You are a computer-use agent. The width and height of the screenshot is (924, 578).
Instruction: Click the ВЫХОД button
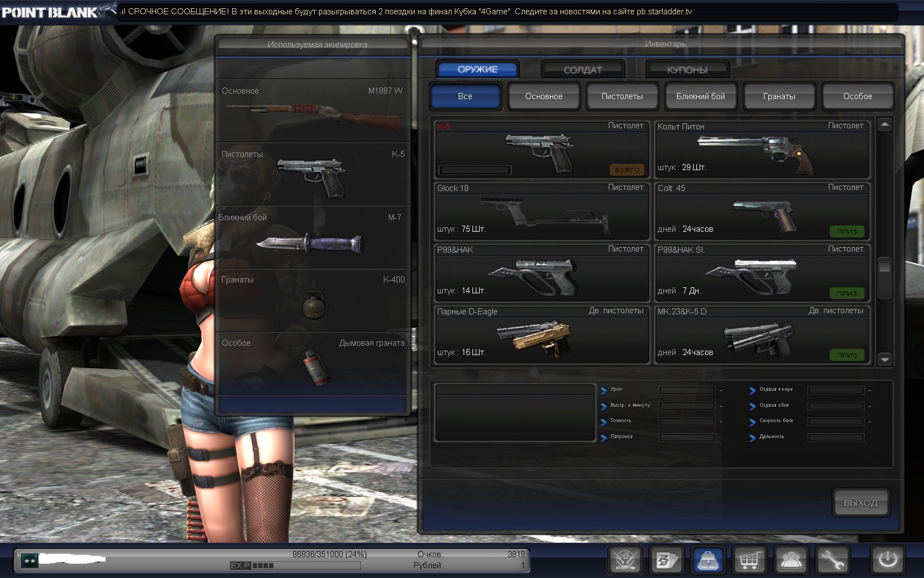[x=861, y=503]
